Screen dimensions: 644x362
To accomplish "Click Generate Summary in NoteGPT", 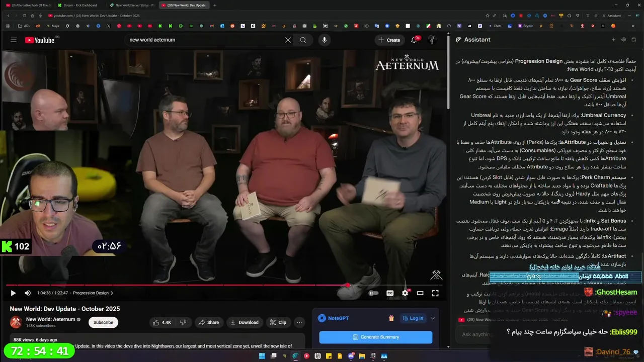I will coord(375,337).
